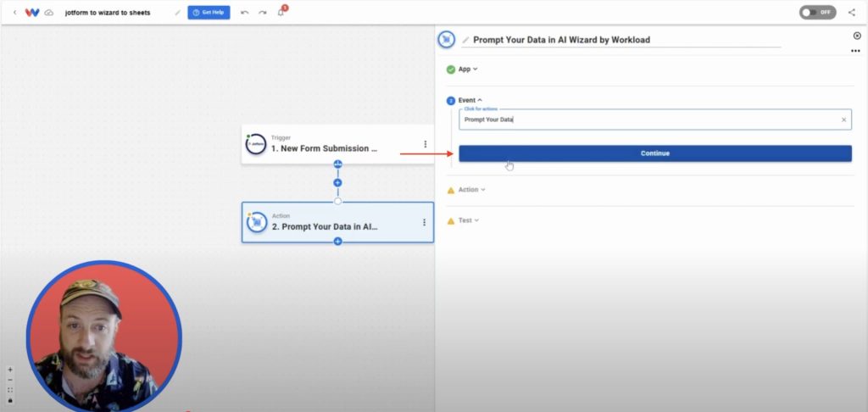868x412 pixels.
Task: Go back using the back arrow
Action: (x=15, y=12)
